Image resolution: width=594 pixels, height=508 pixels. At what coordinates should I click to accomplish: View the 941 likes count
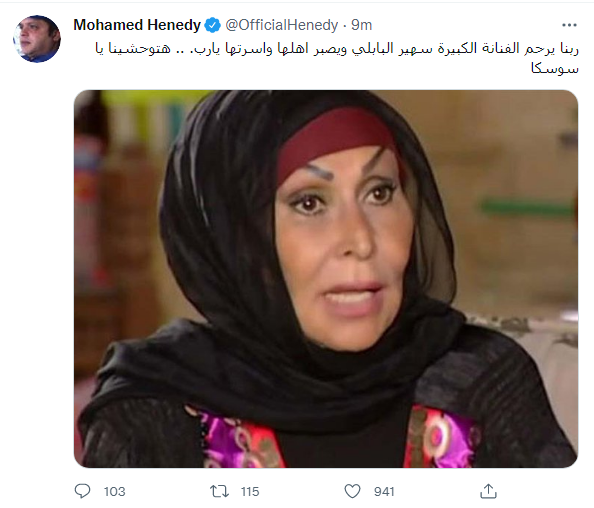[x=384, y=492]
